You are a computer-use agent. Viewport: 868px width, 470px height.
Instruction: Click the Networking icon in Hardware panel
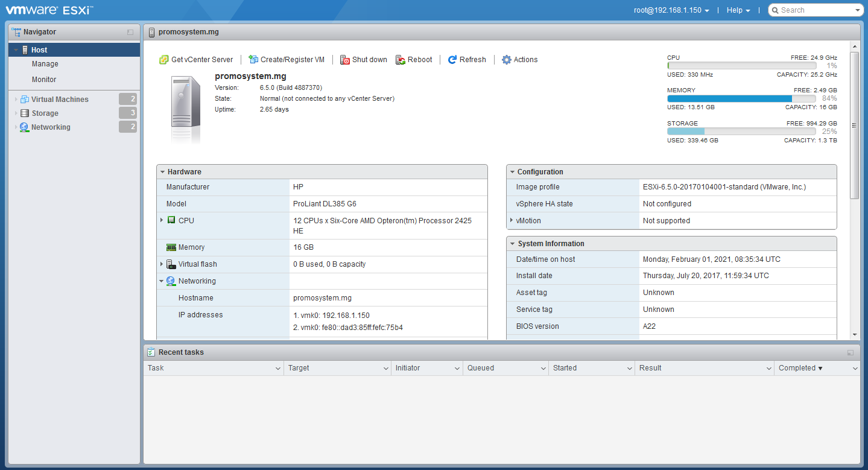click(x=171, y=281)
